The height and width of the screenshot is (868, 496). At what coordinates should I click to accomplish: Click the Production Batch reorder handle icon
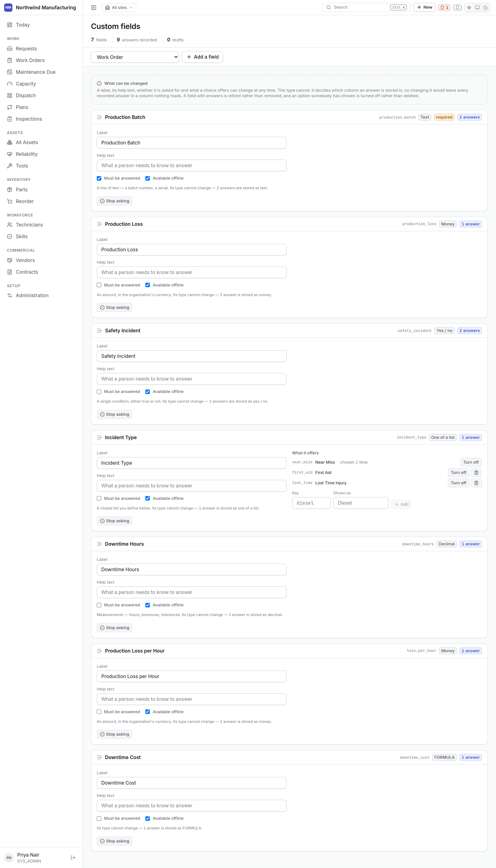click(x=100, y=117)
